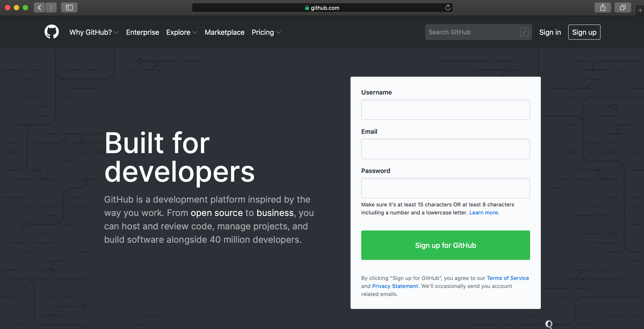Click into the Password field

pyautogui.click(x=445, y=188)
